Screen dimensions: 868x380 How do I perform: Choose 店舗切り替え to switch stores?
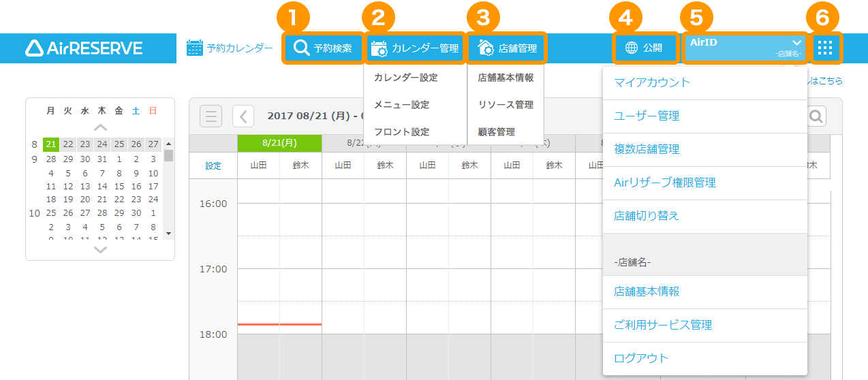tap(705, 216)
